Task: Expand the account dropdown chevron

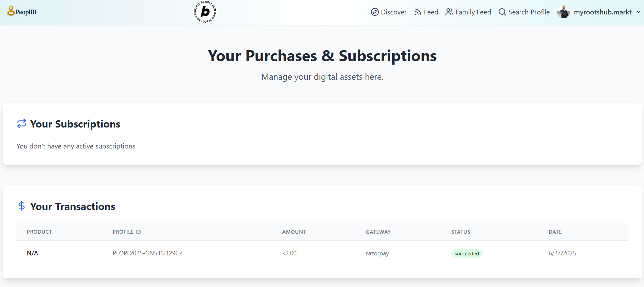Action: pyautogui.click(x=638, y=12)
